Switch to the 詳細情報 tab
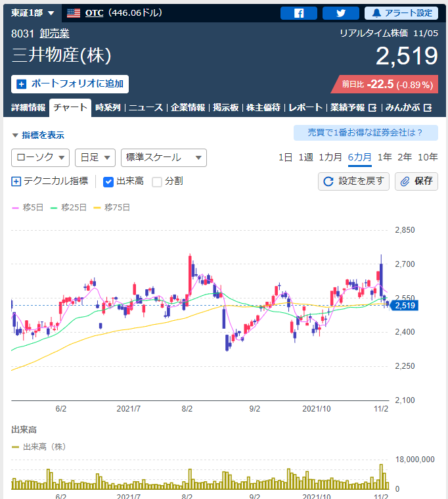Screen dimensions: 448x499 pyautogui.click(x=28, y=108)
